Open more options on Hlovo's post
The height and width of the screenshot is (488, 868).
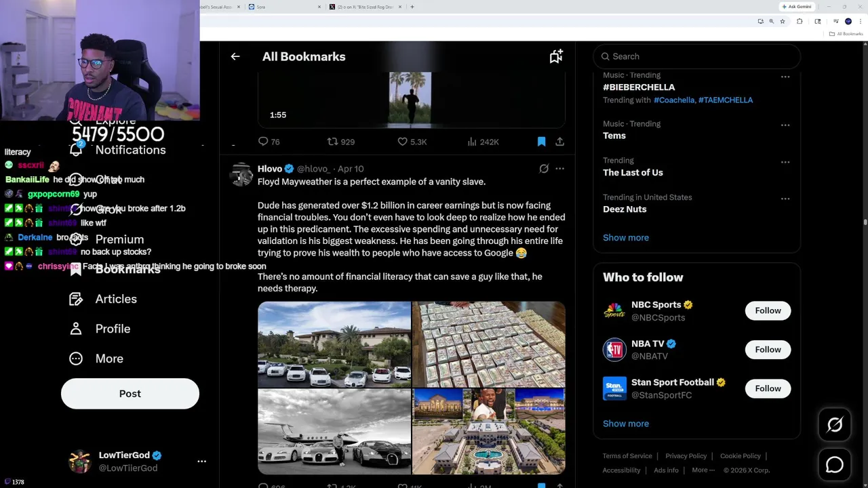[x=559, y=169]
